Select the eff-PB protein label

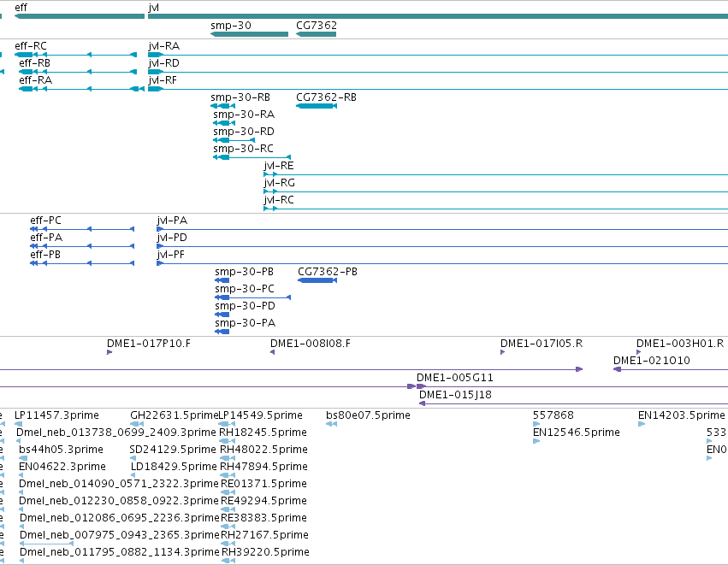pyautogui.click(x=45, y=255)
